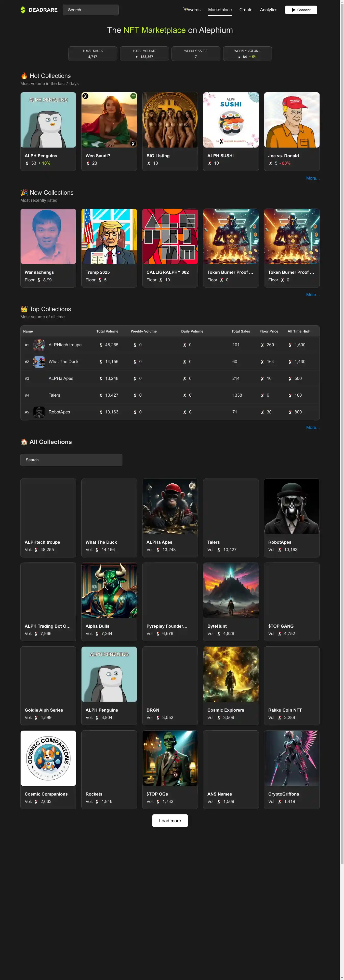Focus the header Search field
This screenshot has width=344, height=980.
coord(91,10)
